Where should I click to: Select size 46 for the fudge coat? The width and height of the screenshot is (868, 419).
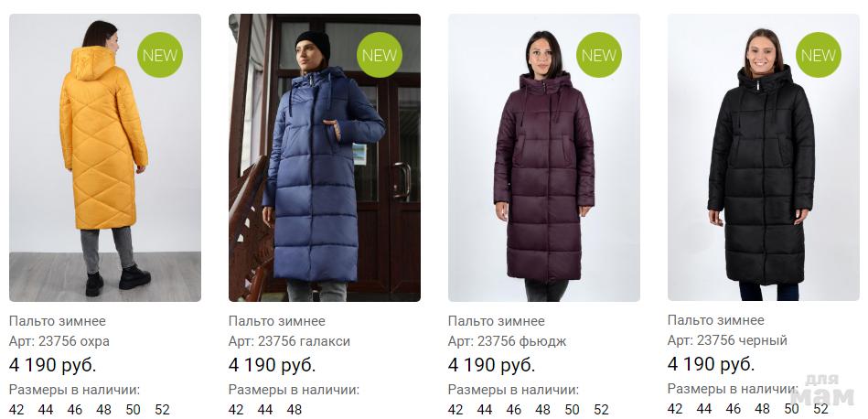click(514, 410)
